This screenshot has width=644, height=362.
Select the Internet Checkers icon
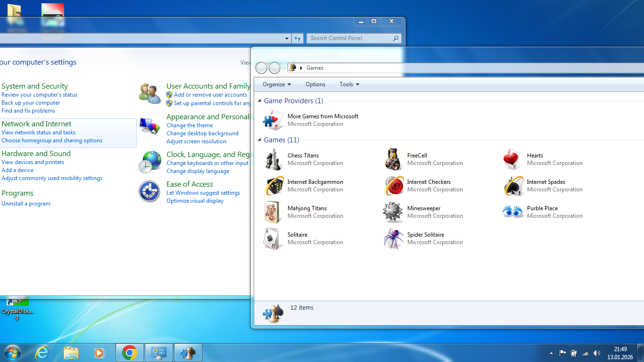click(x=394, y=186)
